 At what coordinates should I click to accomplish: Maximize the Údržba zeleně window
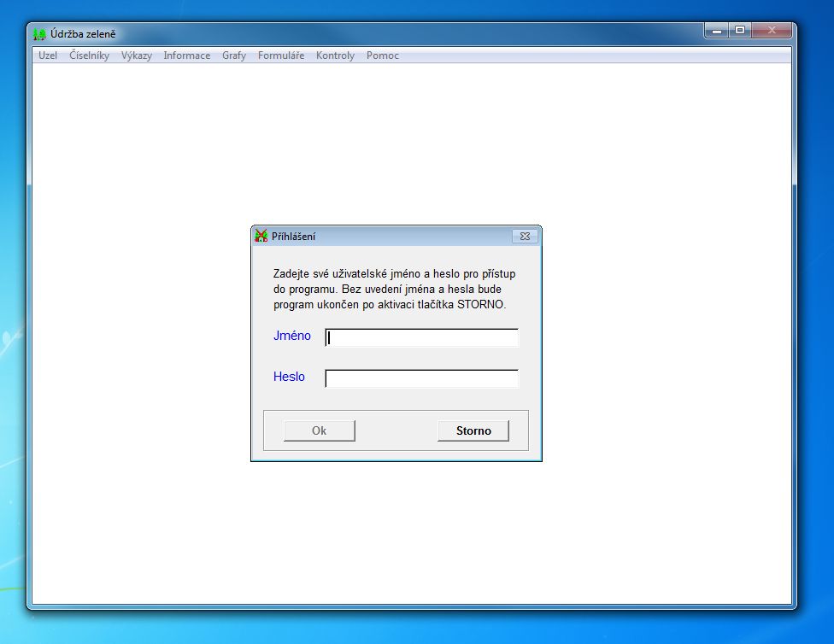pyautogui.click(x=739, y=30)
